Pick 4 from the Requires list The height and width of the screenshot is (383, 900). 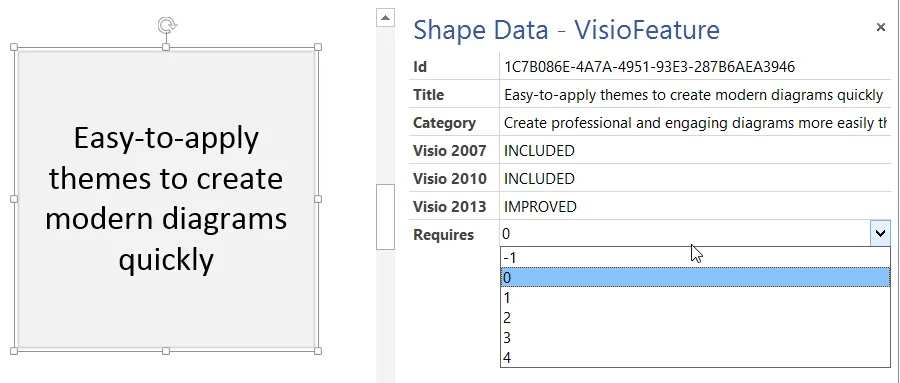[695, 358]
